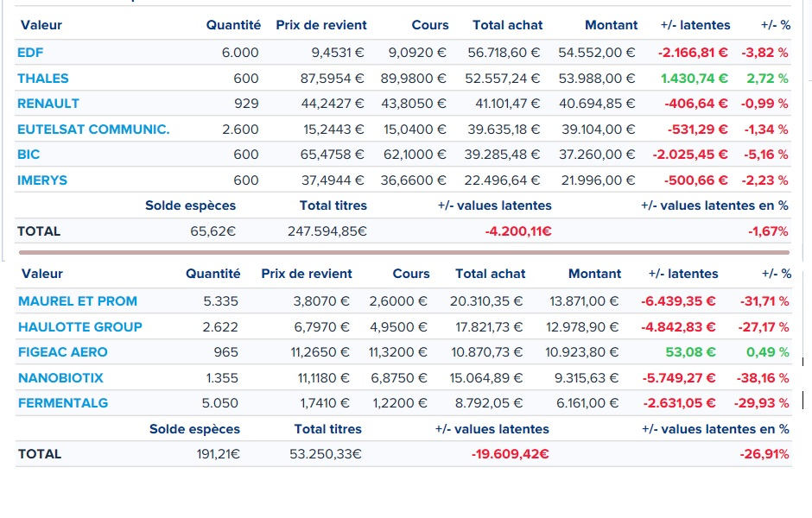Screen dimensions: 812x518
Task: Select cash balance 65,62€
Action: 213,231
